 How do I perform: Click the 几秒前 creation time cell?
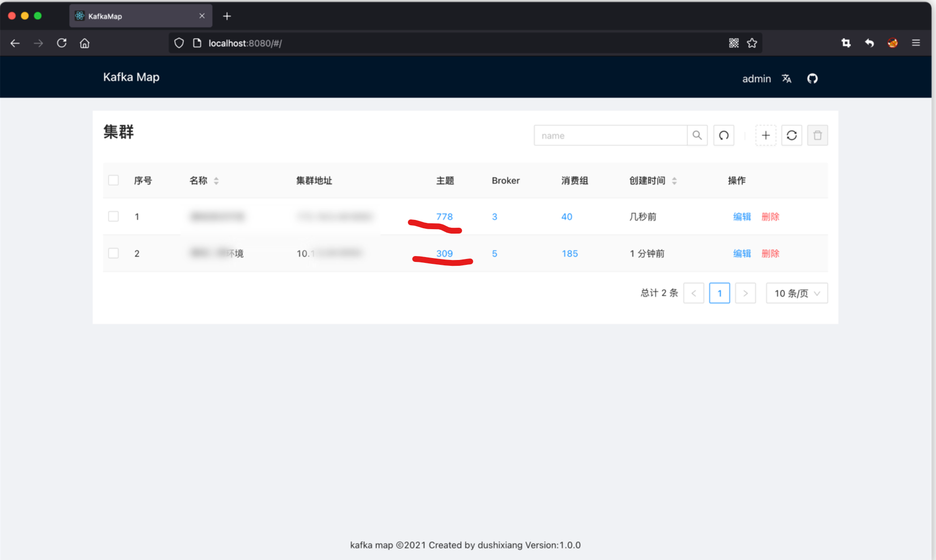[x=643, y=216]
